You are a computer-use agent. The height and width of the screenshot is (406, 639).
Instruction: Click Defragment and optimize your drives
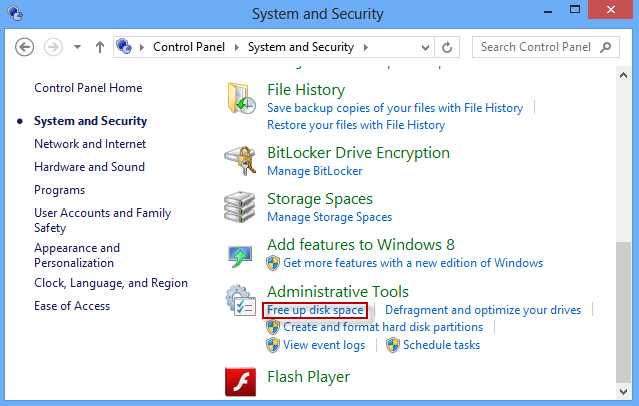pos(483,310)
